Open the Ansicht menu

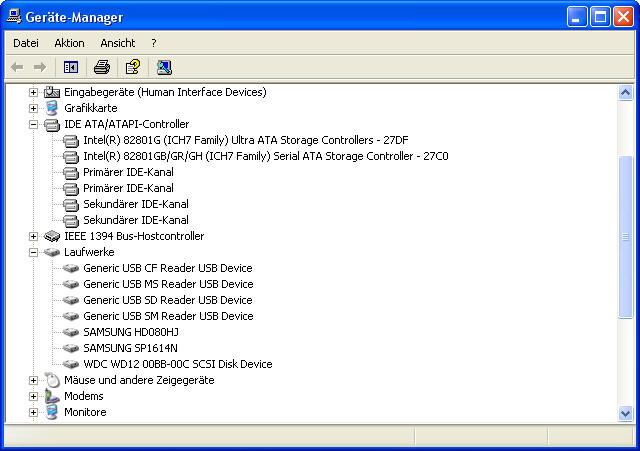118,43
